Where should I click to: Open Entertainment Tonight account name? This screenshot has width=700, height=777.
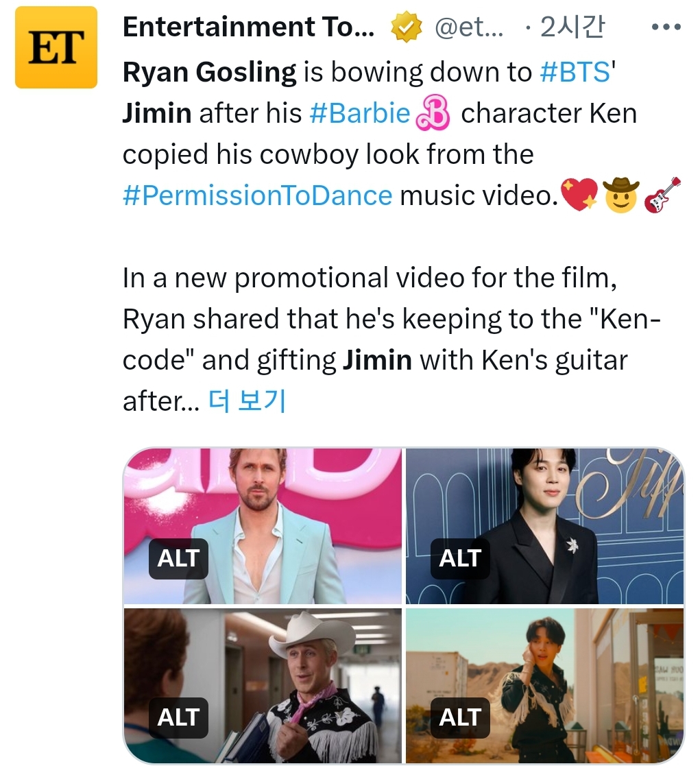click(249, 27)
